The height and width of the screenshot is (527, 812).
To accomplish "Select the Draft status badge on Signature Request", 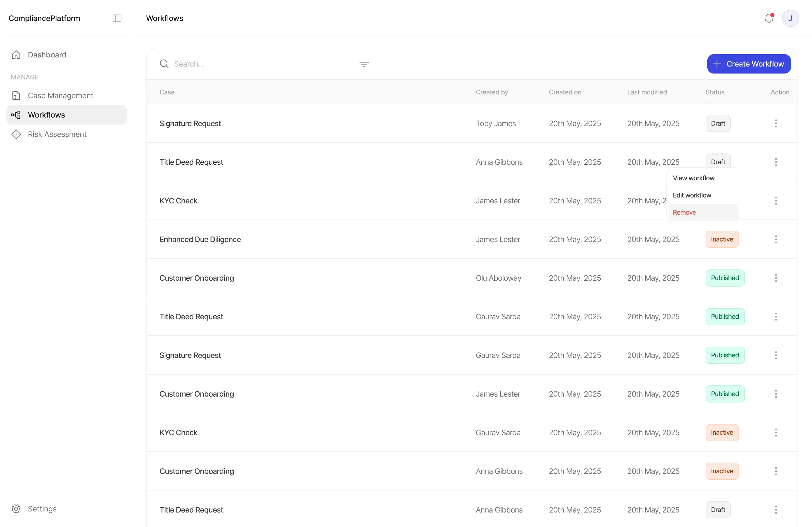I will click(x=718, y=123).
